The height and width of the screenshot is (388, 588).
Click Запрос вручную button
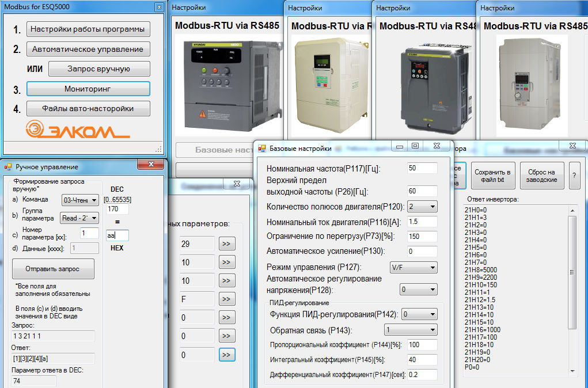tap(99, 69)
